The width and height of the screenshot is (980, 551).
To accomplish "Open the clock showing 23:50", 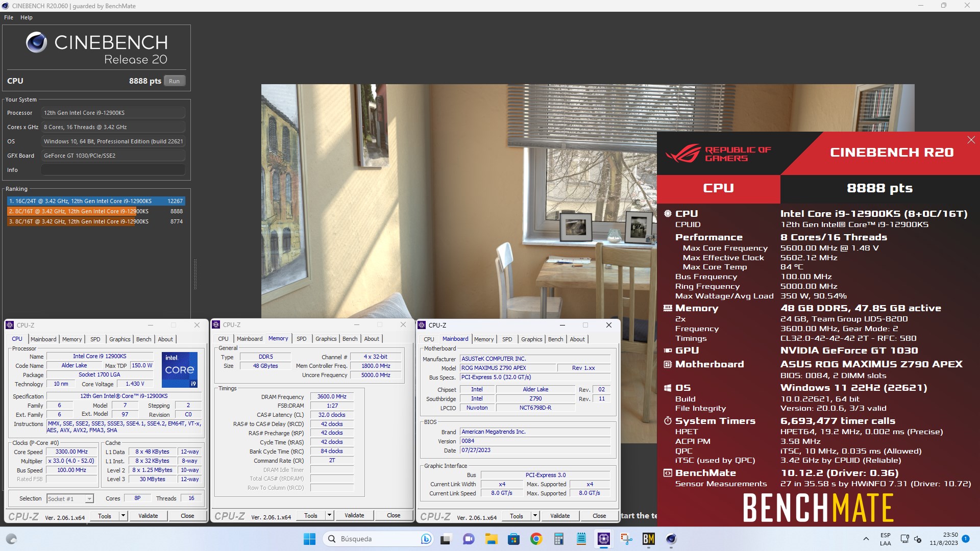I will pyautogui.click(x=943, y=539).
